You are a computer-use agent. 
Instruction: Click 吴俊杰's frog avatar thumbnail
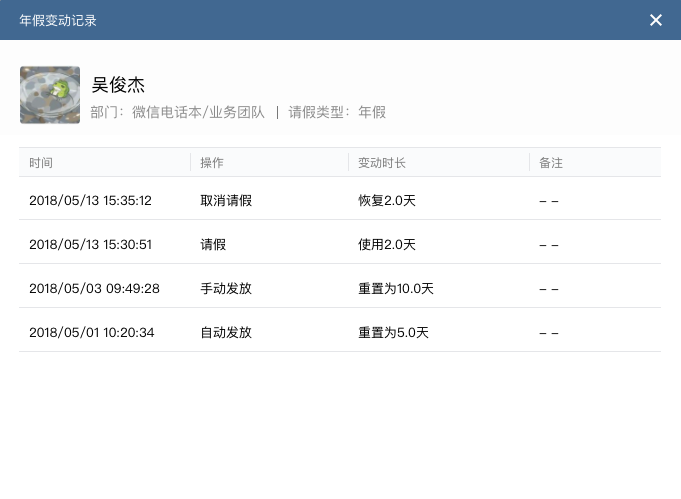(50, 95)
